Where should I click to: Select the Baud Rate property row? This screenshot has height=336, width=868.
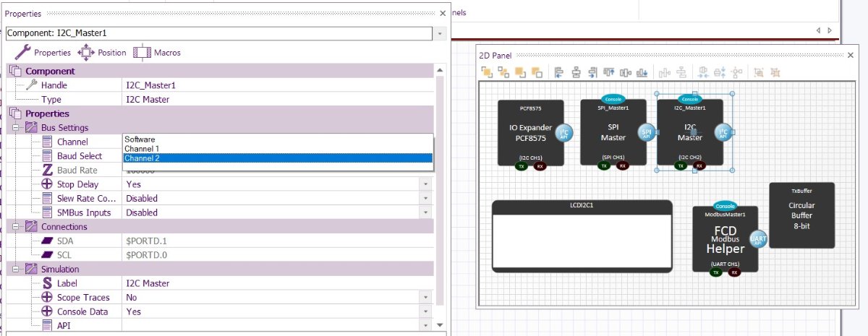tap(77, 170)
